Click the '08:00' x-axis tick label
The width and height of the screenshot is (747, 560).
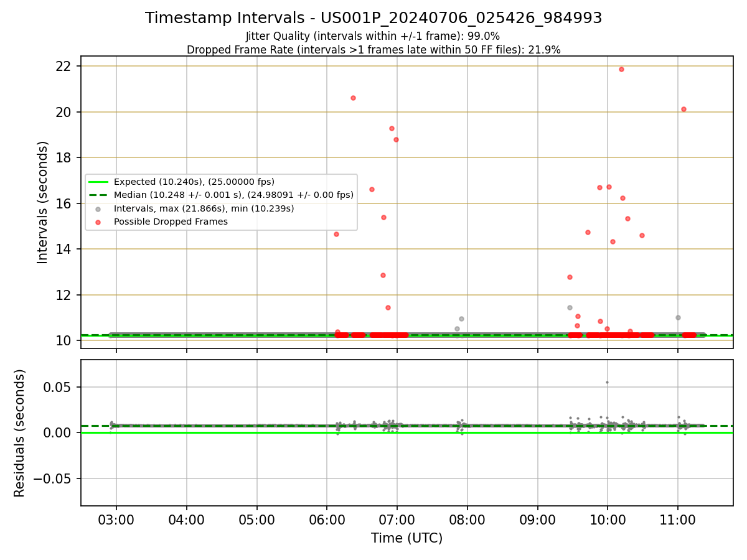(467, 520)
